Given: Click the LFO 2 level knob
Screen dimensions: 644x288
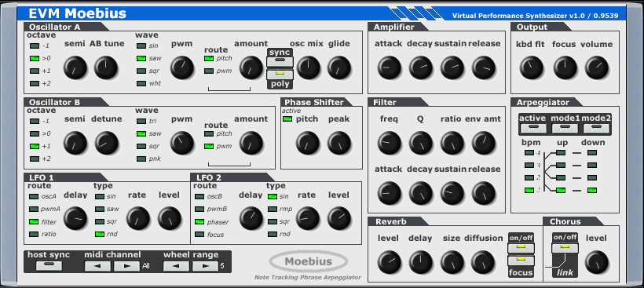Looking at the screenshot, I should (339, 218).
